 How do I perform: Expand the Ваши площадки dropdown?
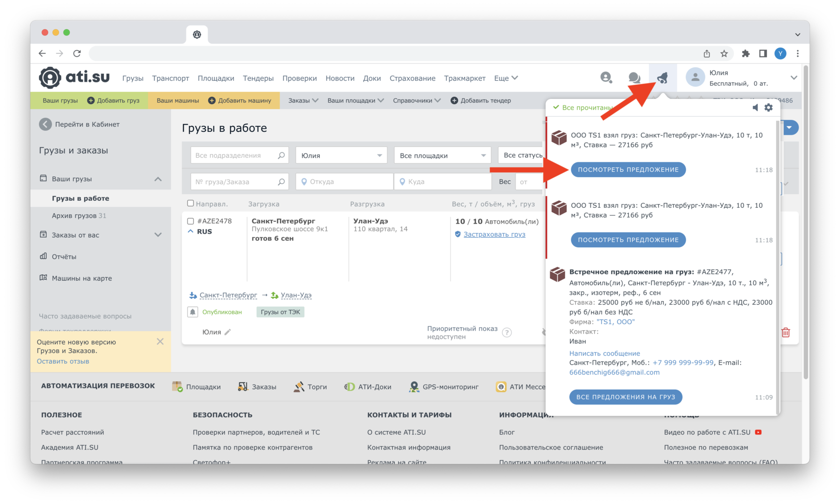(x=355, y=100)
